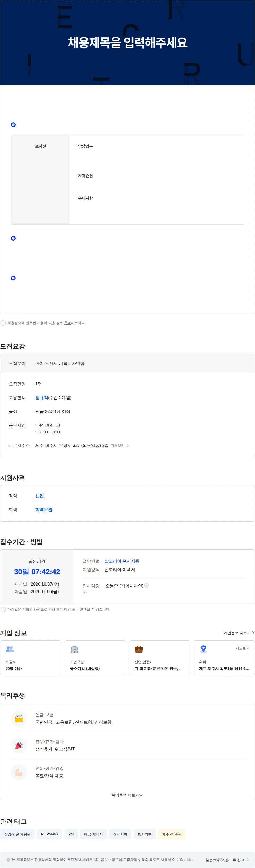Click the plus icon beside 오봉준 (기획디자인)
The height and width of the screenshot is (868, 255).
click(146, 585)
